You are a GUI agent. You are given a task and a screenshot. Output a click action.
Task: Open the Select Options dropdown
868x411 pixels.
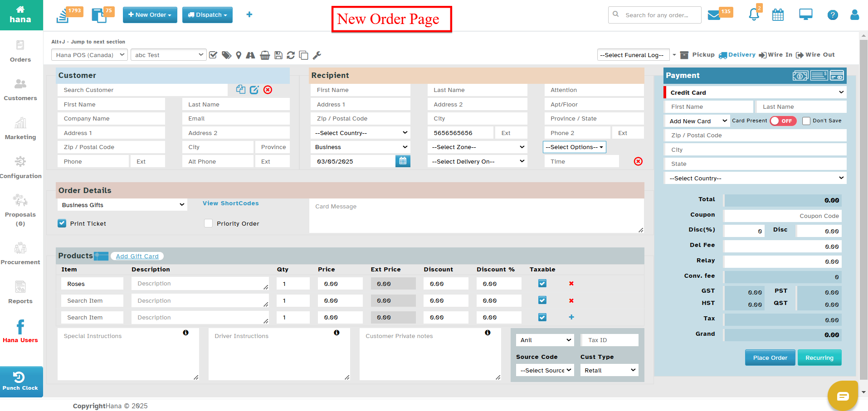(x=574, y=147)
